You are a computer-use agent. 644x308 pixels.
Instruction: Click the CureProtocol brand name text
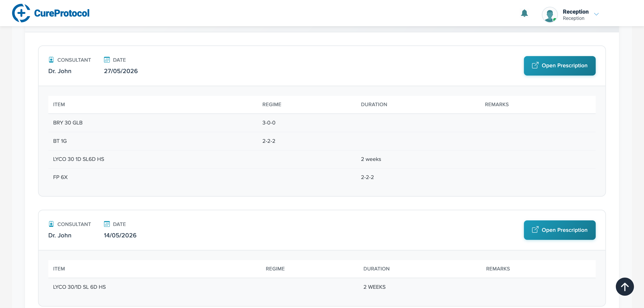[x=61, y=13]
